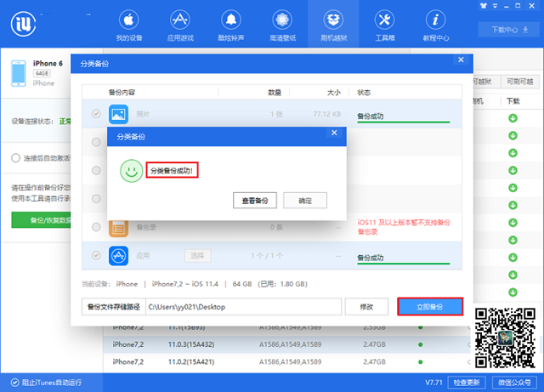This screenshot has height=392, width=544.
Task: Click the 状态 column header
Action: pos(364,93)
